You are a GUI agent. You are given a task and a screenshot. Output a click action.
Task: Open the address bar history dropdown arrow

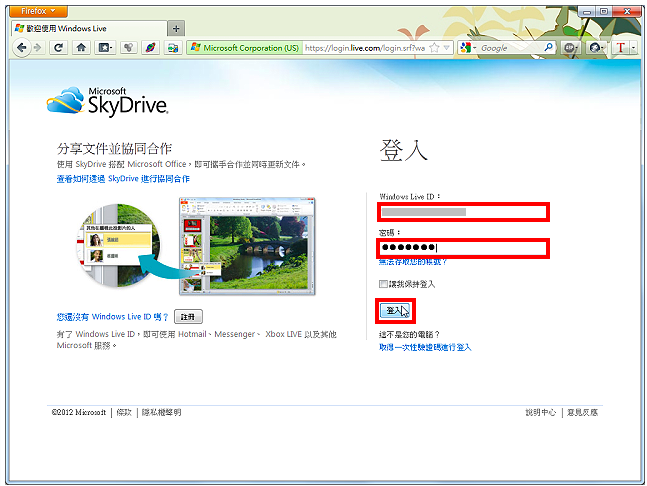pos(446,48)
